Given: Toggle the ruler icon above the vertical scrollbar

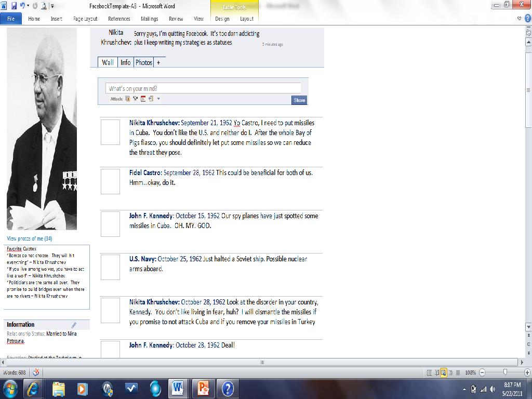Looking at the screenshot, I should [528, 32].
